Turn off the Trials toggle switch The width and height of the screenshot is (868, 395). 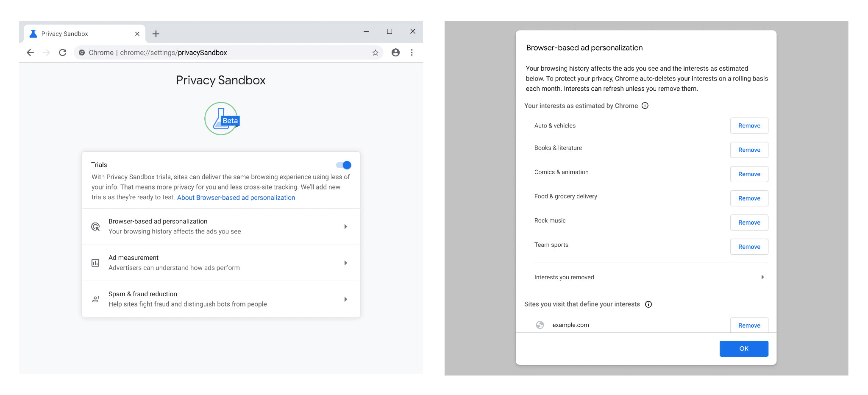tap(344, 165)
